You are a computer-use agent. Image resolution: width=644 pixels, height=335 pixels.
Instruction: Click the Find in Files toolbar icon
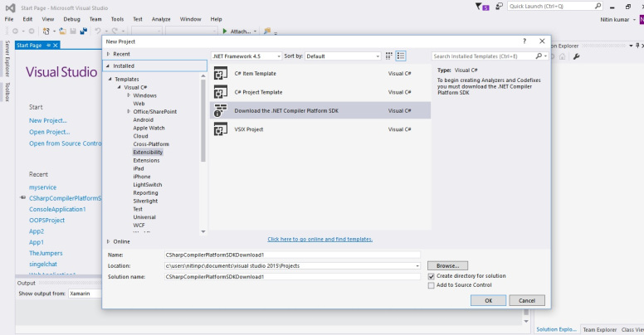(x=267, y=32)
